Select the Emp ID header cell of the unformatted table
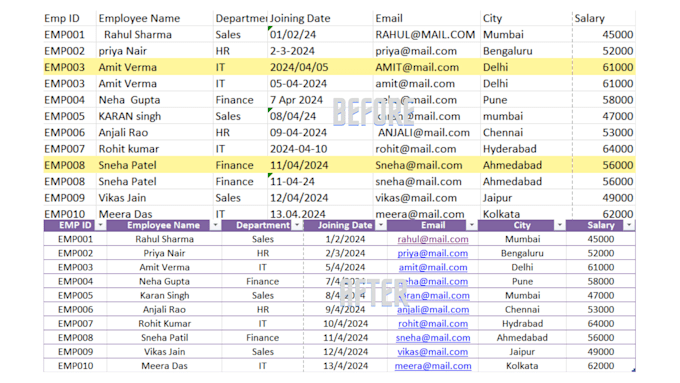680x383 pixels. click(x=69, y=19)
